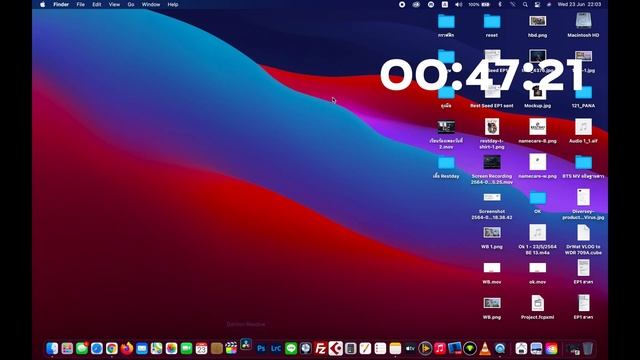
Task: Open the Trash in the Dock
Action: click(x=588, y=348)
